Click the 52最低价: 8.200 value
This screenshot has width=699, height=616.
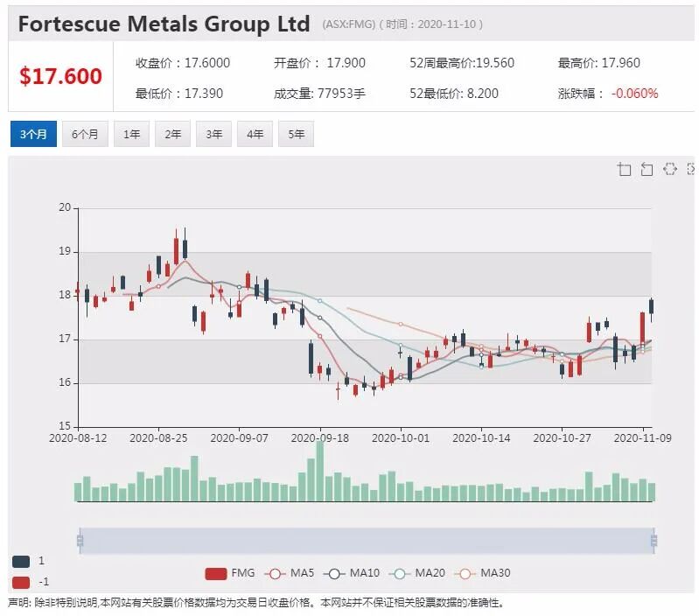[454, 94]
